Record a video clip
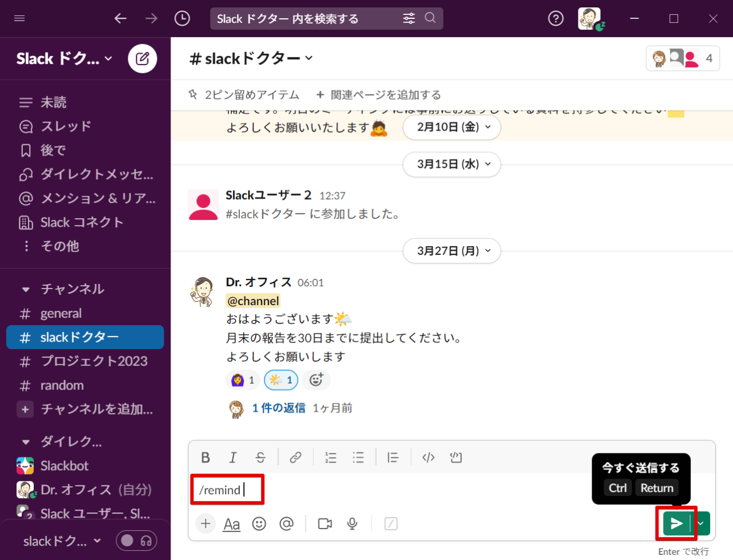Image resolution: width=733 pixels, height=560 pixels. click(325, 523)
